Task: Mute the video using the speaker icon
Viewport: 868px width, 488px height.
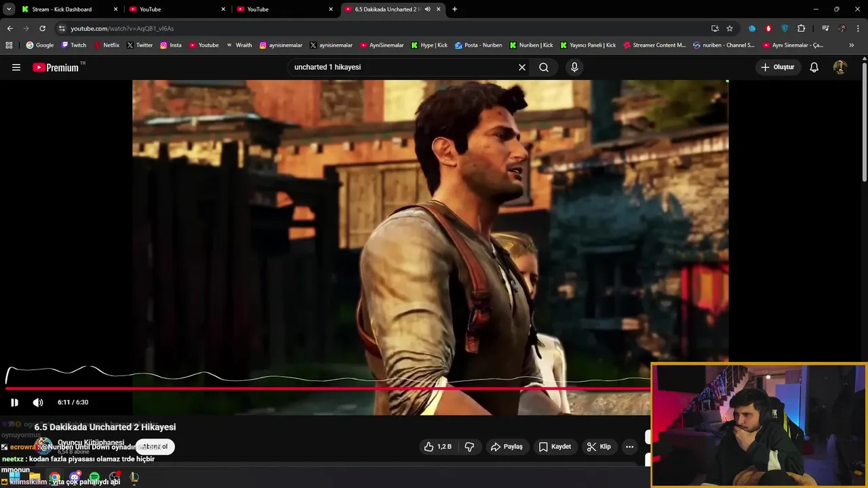Action: pyautogui.click(x=38, y=402)
